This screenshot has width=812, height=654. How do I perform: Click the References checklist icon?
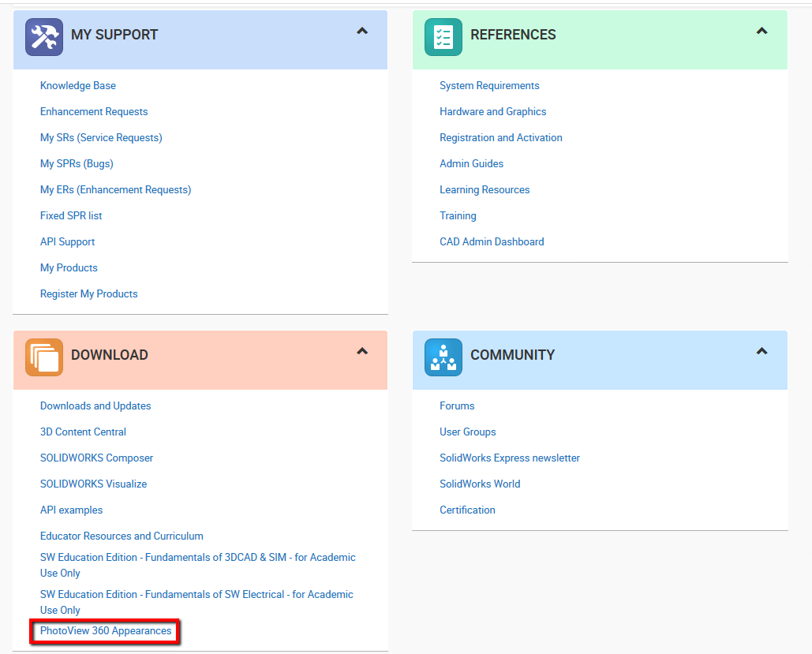point(443,37)
